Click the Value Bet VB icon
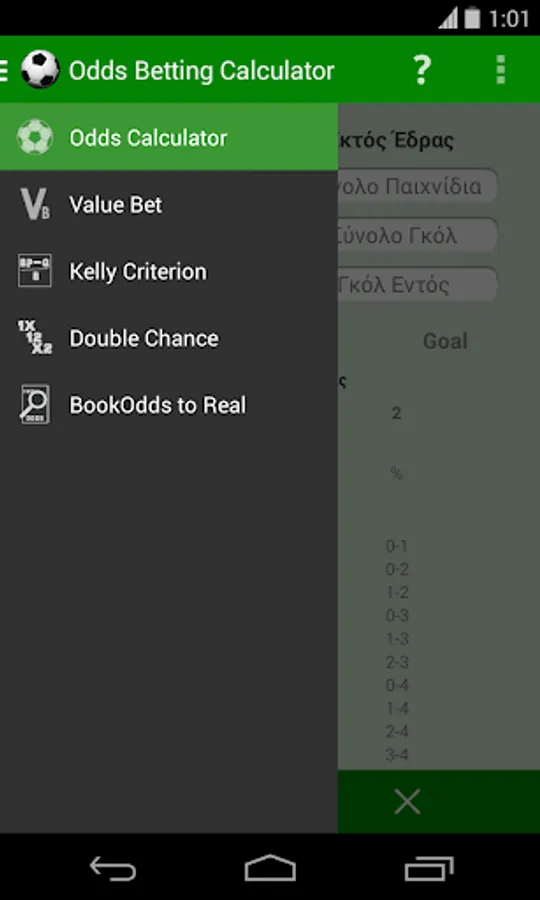This screenshot has height=900, width=540. point(35,204)
